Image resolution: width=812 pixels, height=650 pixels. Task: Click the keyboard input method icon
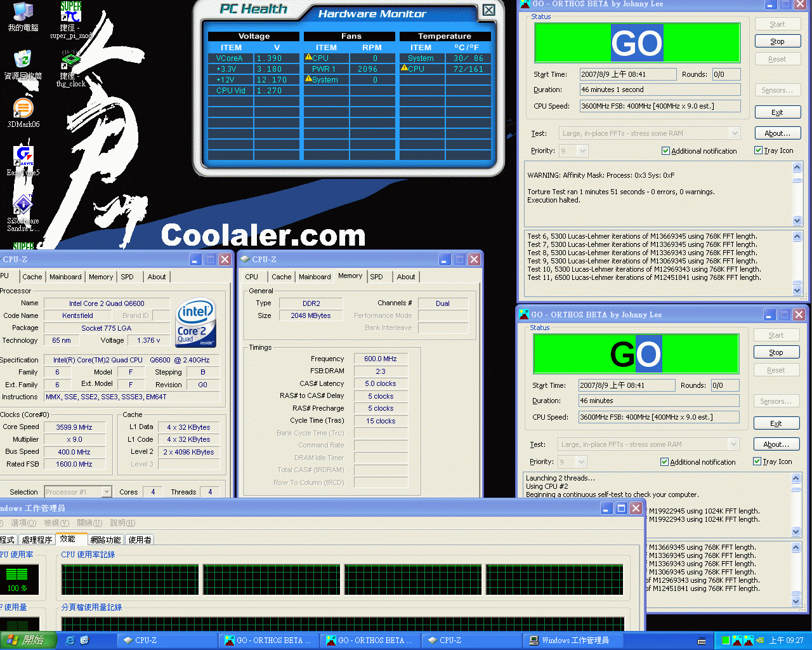tap(702, 640)
